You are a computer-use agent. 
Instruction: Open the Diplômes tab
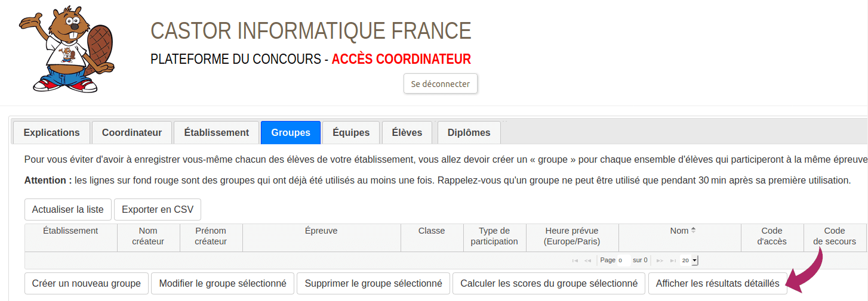[469, 132]
